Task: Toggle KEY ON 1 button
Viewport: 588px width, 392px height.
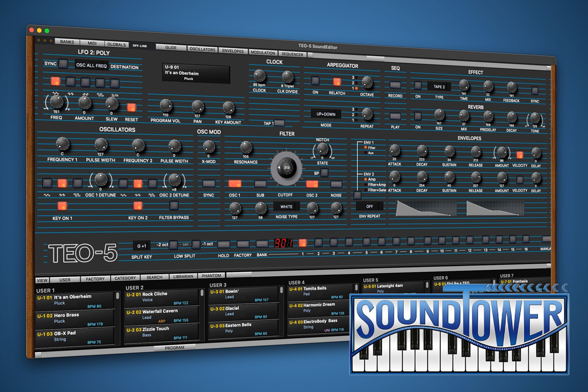Action: [x=62, y=206]
